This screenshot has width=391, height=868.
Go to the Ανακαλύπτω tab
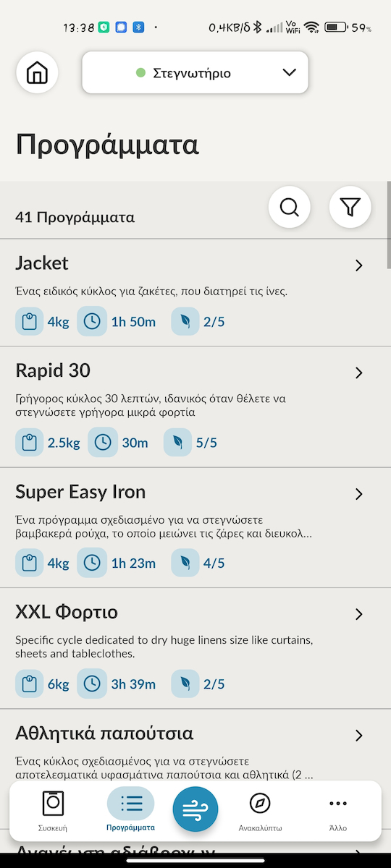(260, 812)
